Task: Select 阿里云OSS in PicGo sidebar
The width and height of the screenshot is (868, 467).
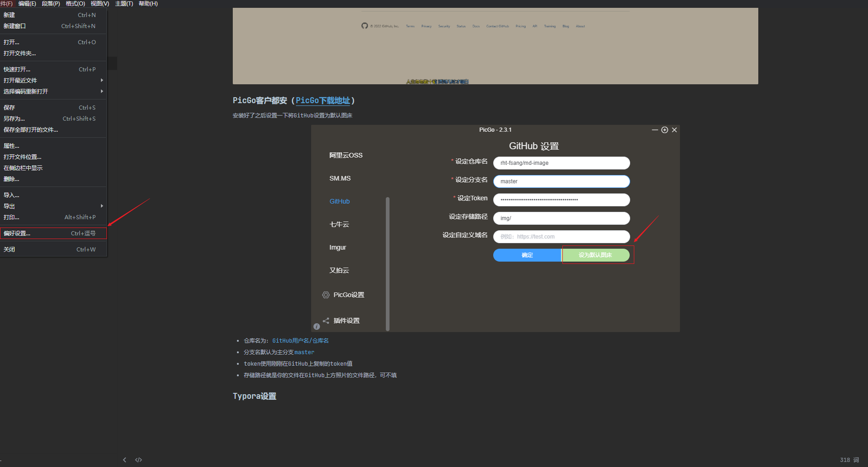Action: (x=346, y=155)
